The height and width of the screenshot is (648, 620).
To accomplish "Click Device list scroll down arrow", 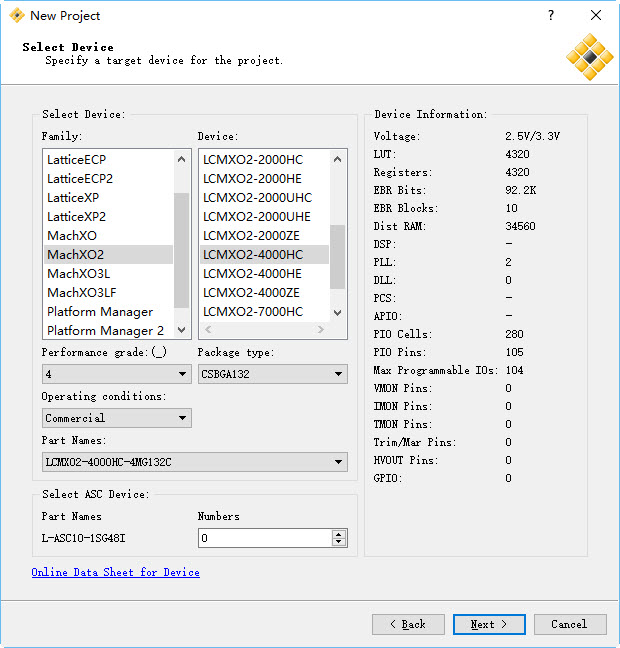I will [338, 312].
